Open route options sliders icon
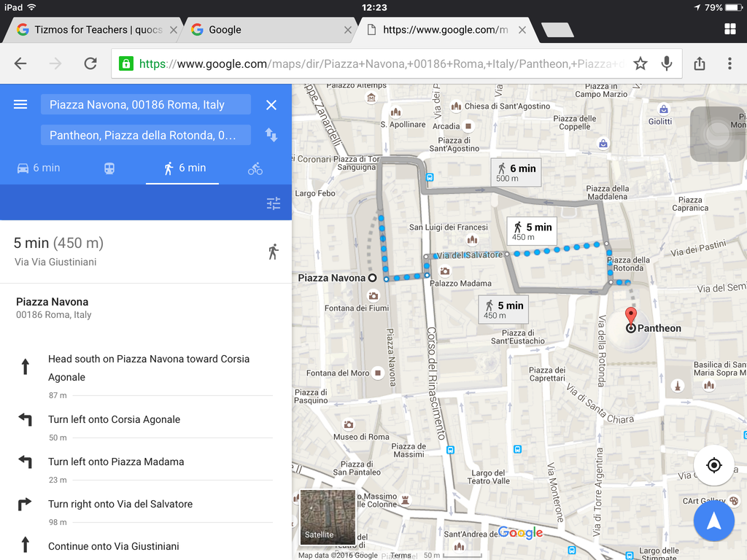The height and width of the screenshot is (560, 747). [x=274, y=204]
